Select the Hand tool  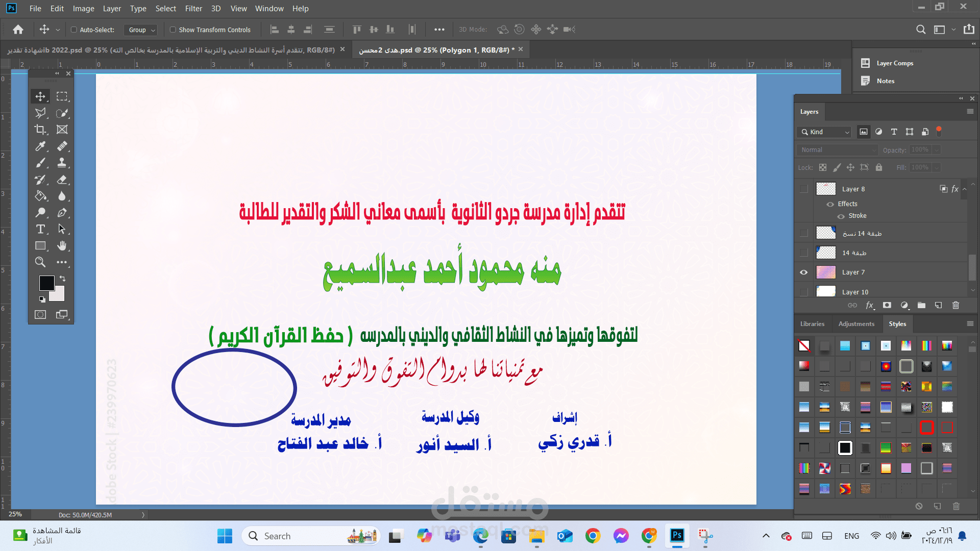[62, 246]
